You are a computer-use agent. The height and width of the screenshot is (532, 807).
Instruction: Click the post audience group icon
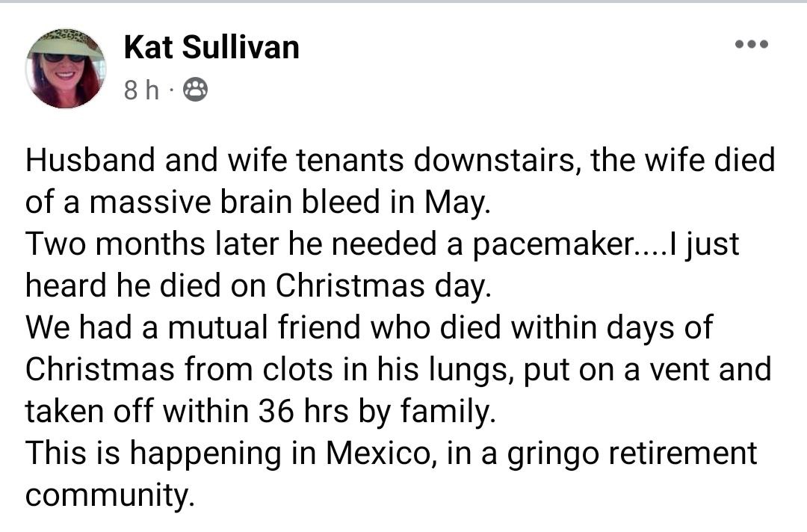click(x=195, y=90)
